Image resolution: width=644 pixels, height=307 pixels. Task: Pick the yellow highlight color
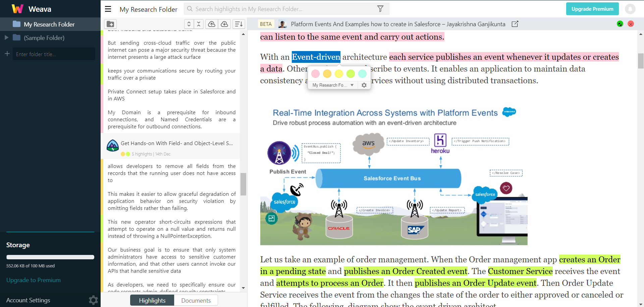pos(339,74)
